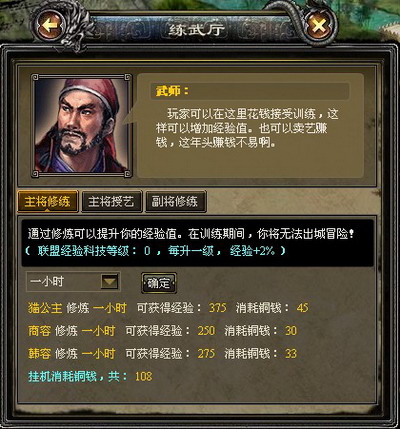Click the 商容 character name

(39, 331)
